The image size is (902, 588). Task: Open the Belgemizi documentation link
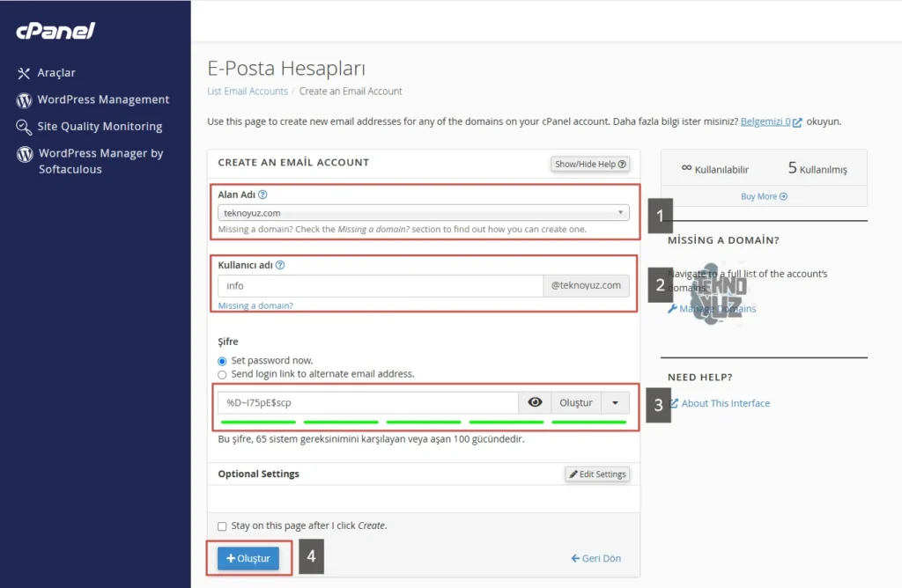pos(765,121)
